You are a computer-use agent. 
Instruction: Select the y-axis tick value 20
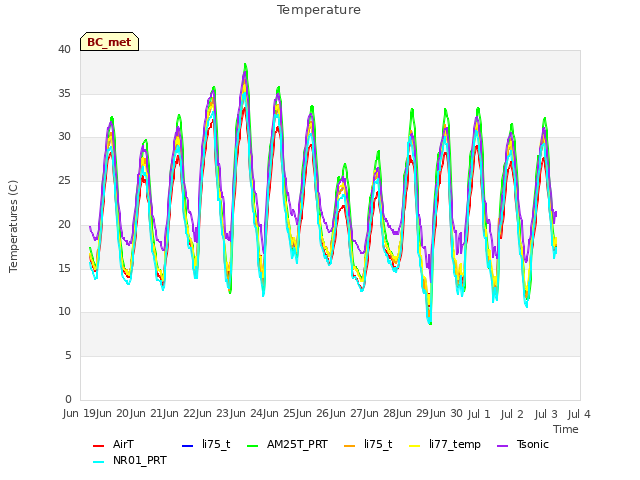[x=64, y=224]
